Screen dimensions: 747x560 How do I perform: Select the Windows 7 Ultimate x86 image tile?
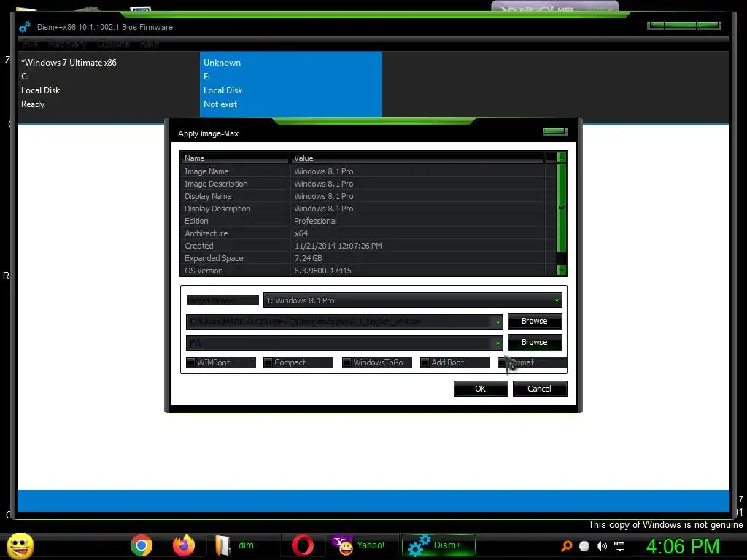[x=109, y=84]
